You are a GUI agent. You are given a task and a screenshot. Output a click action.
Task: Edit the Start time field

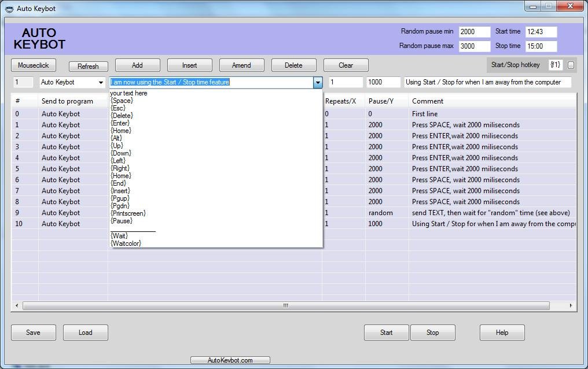[541, 32]
